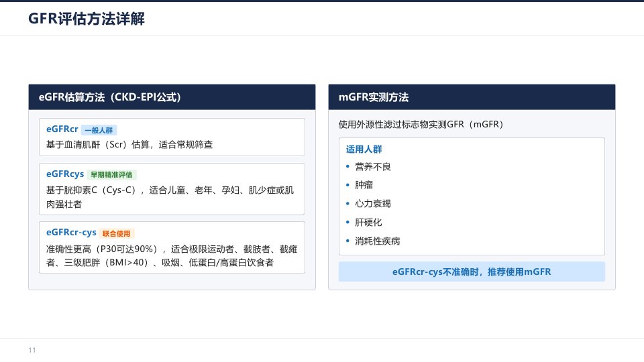The height and width of the screenshot is (362, 644).
Task: Select the 肿瘤 bullet item
Action: pyautogui.click(x=364, y=185)
